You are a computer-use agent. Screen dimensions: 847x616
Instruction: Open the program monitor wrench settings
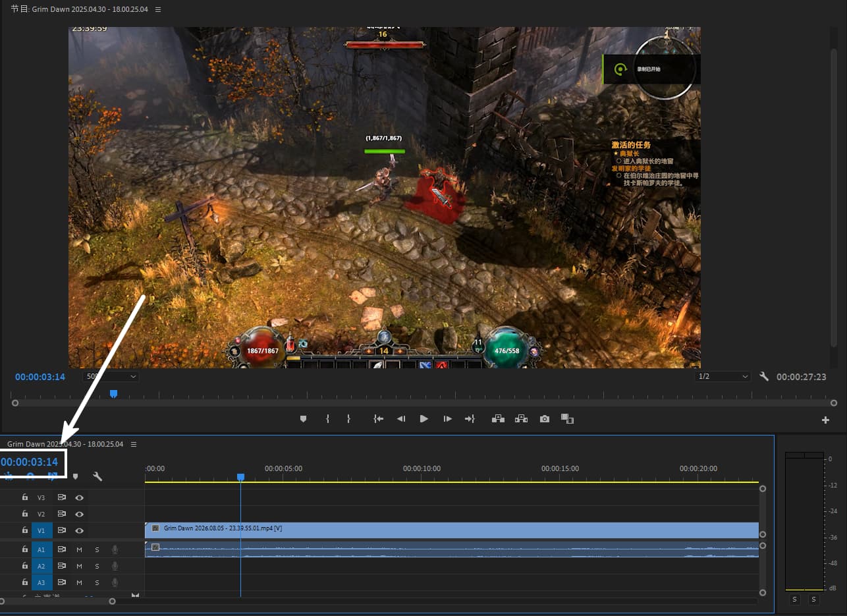[x=764, y=377]
